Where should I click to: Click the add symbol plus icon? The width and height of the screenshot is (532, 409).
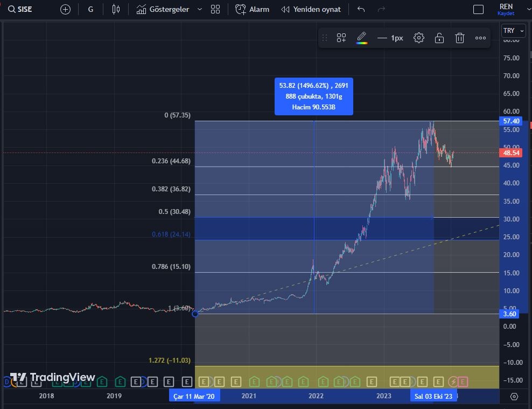pos(65,9)
